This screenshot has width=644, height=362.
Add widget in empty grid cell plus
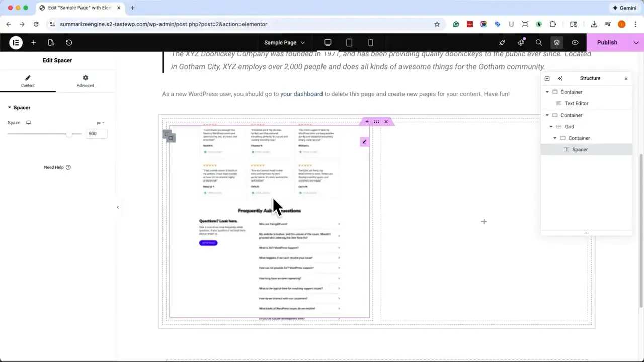[x=484, y=222]
